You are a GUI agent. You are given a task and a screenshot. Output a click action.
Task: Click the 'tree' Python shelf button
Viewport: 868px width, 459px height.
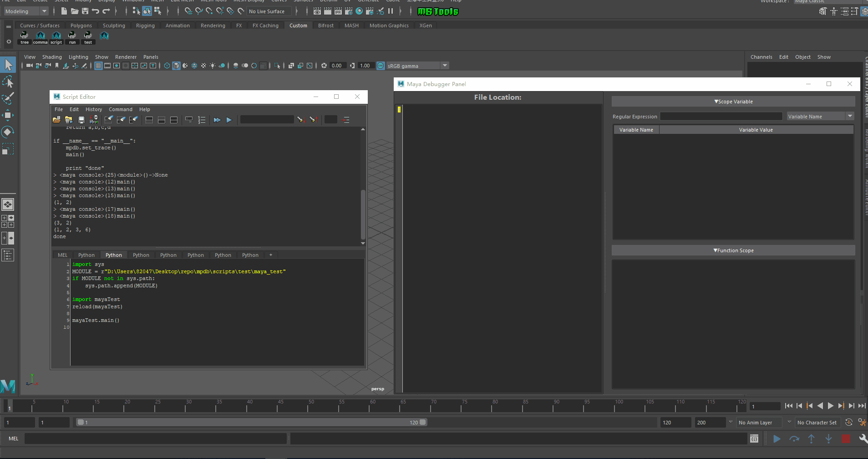[x=25, y=38]
